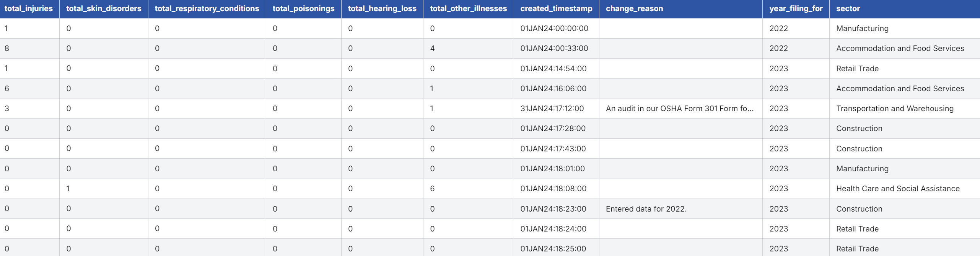Click the change_reason column header
Image resolution: width=980 pixels, height=256 pixels.
634,8
